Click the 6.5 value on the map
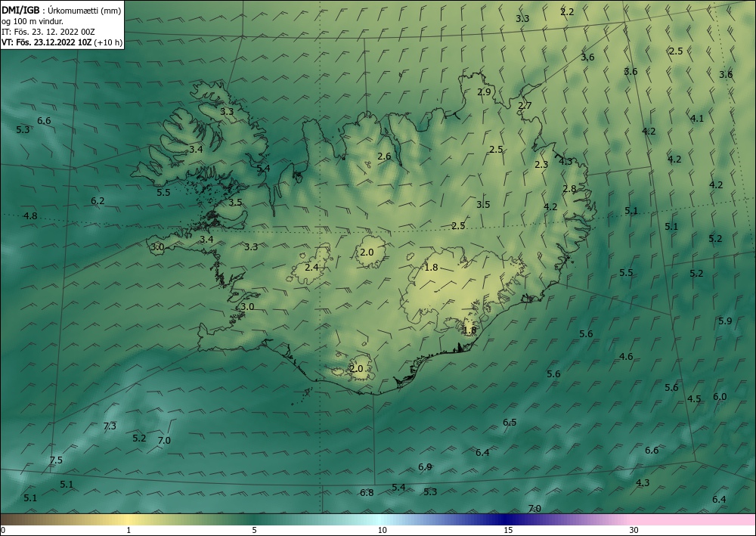The width and height of the screenshot is (756, 536). [510, 423]
